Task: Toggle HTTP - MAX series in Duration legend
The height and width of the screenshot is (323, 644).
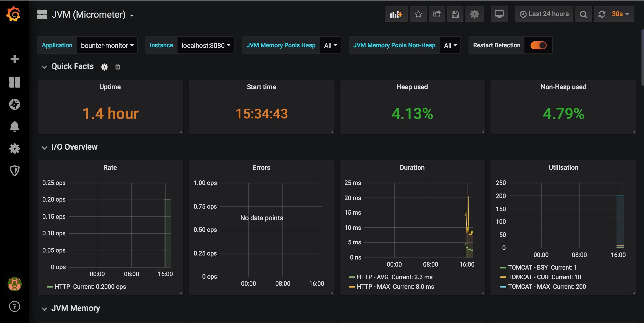Action: click(x=373, y=287)
